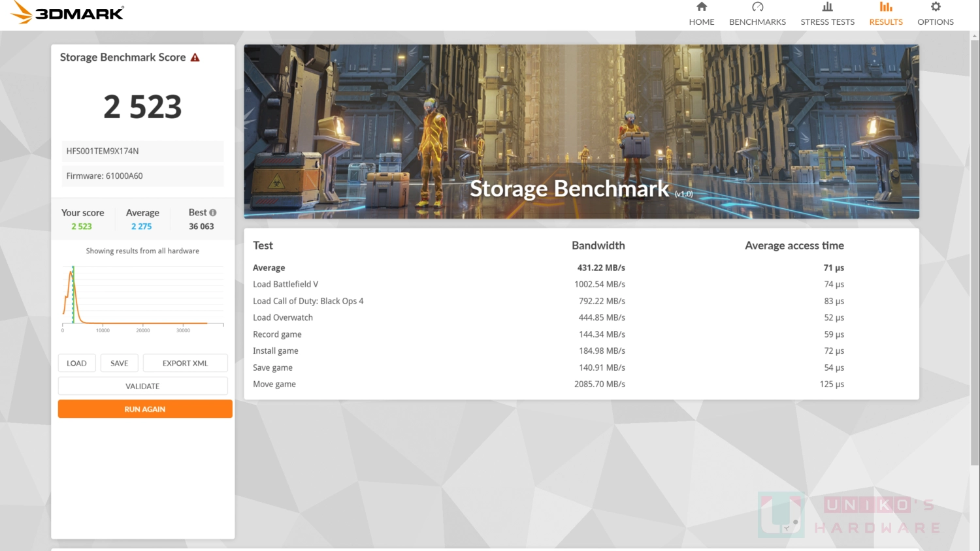Click the Your score value 2 523
Image resolution: width=980 pixels, height=551 pixels.
tap(82, 227)
